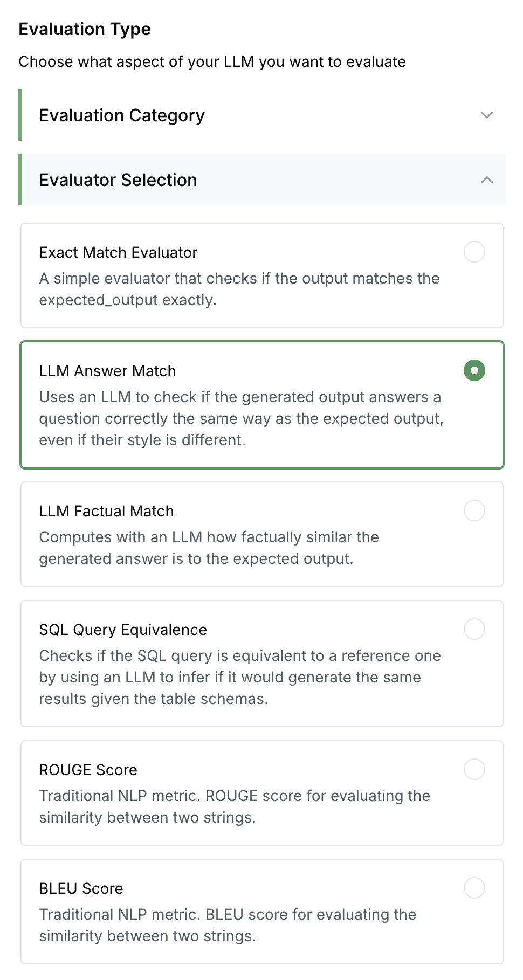Click the selected LLM Answer Match radio
The width and height of the screenshot is (523, 980).
[474, 370]
